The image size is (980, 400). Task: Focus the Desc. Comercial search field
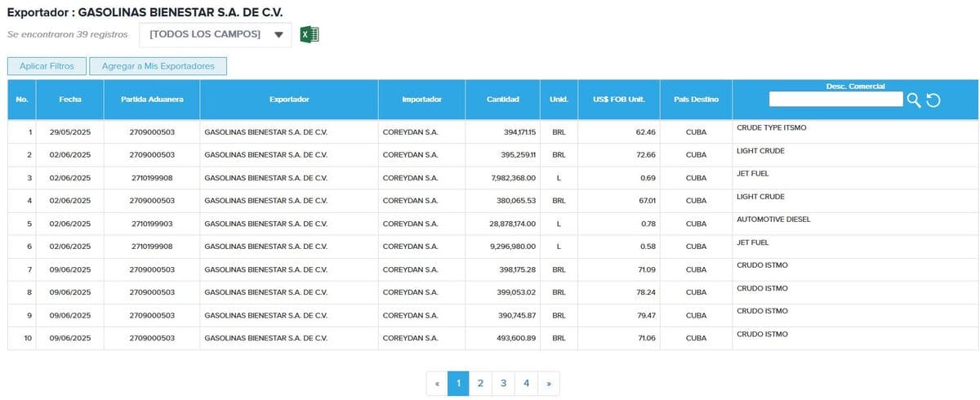pos(836,99)
